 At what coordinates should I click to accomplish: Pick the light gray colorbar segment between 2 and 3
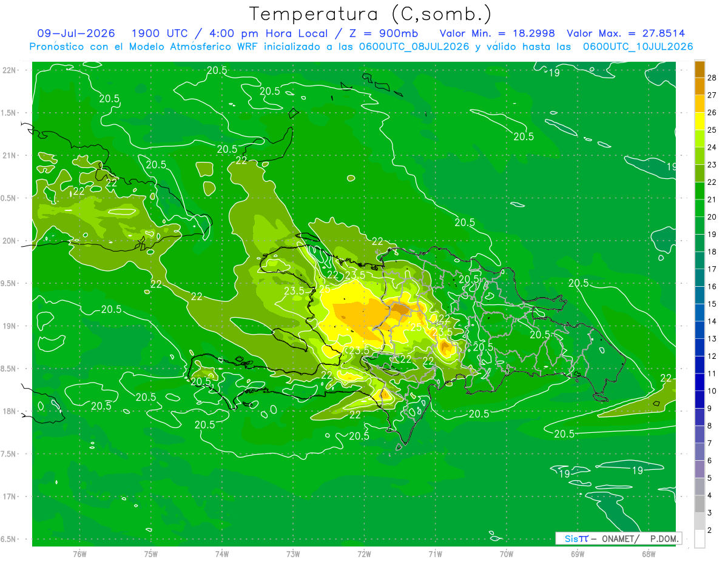pyautogui.click(x=699, y=521)
